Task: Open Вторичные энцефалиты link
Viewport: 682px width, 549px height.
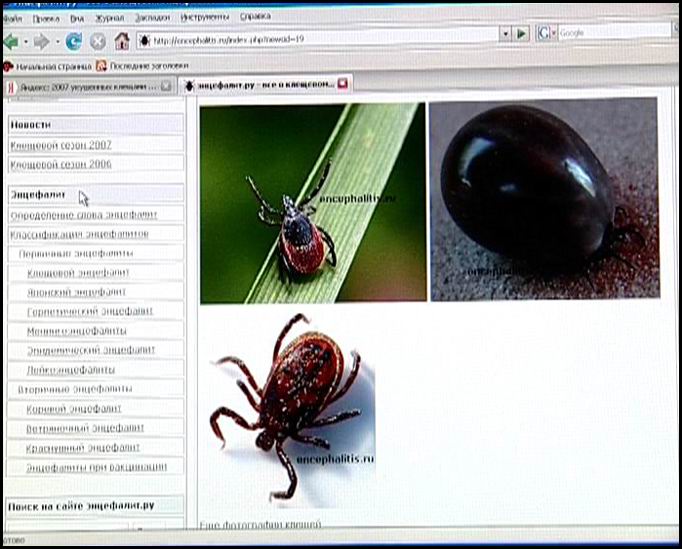Action: (75, 389)
